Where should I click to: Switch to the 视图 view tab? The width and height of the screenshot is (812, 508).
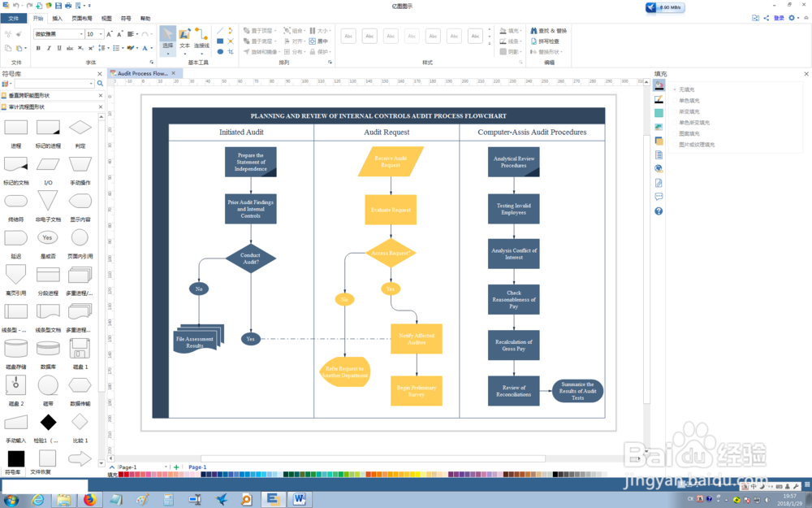(x=106, y=18)
